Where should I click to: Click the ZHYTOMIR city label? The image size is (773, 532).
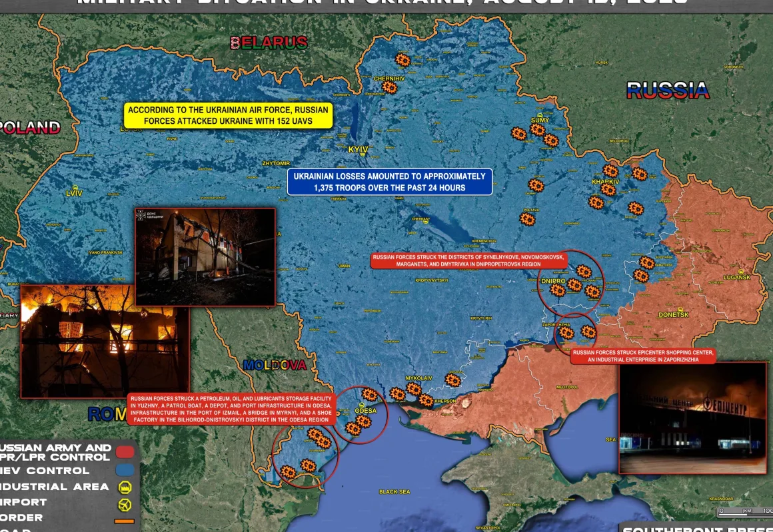pyautogui.click(x=276, y=163)
